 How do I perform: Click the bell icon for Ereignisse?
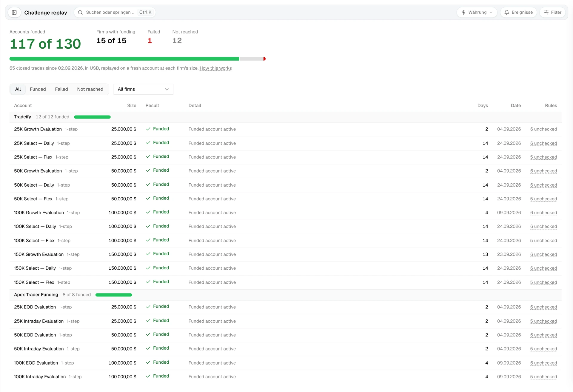tap(506, 13)
